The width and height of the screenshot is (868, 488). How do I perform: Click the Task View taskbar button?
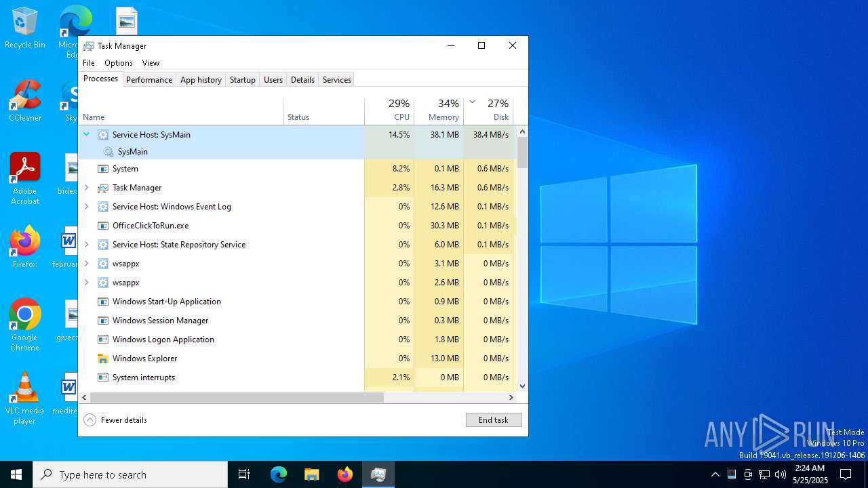tap(244, 474)
